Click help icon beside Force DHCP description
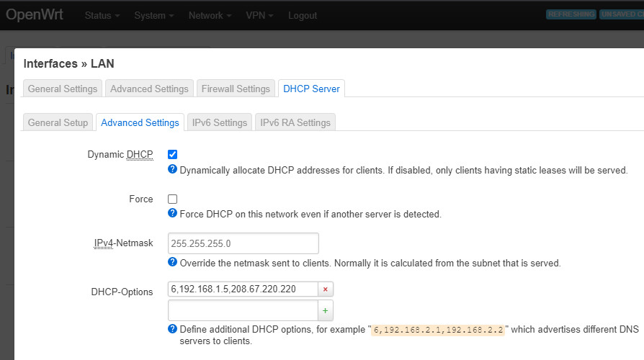 coord(172,214)
